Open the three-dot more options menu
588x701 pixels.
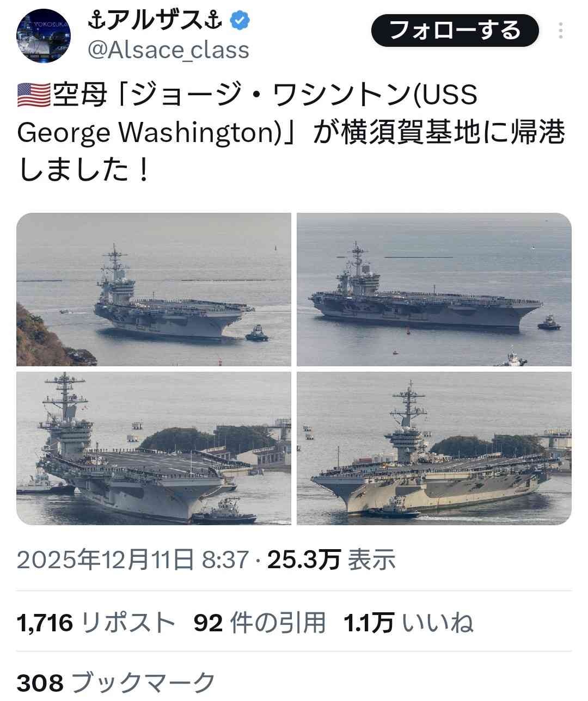click(x=561, y=31)
